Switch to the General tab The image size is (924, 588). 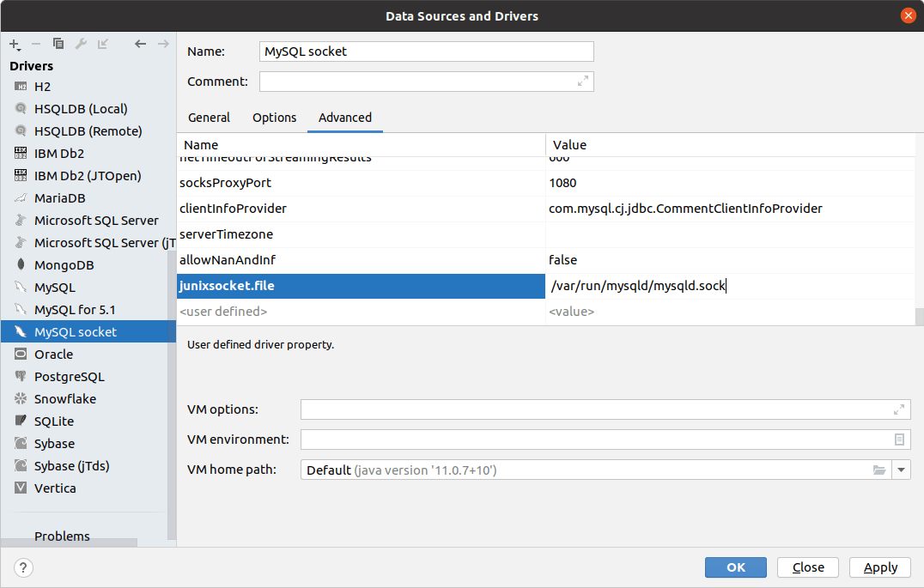pyautogui.click(x=209, y=118)
